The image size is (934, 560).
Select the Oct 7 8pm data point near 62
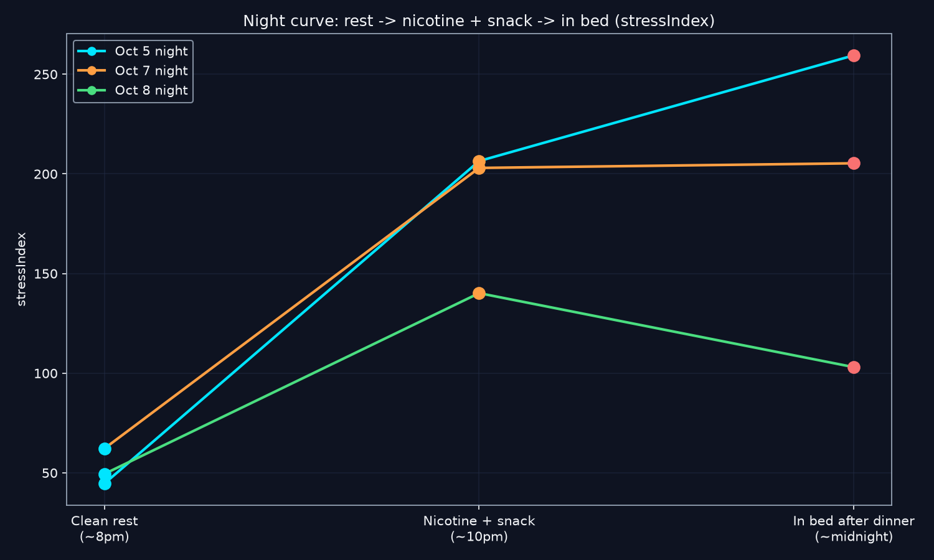pyautogui.click(x=105, y=449)
